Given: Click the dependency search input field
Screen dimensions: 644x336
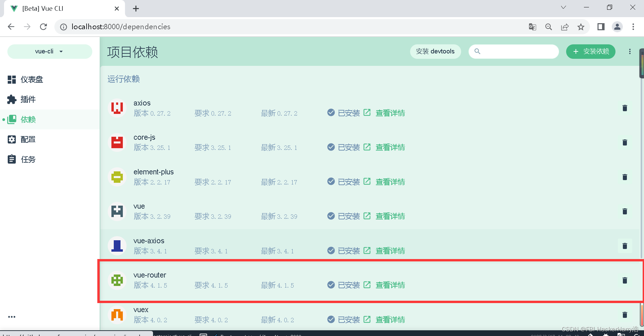Looking at the screenshot, I should pos(513,51).
